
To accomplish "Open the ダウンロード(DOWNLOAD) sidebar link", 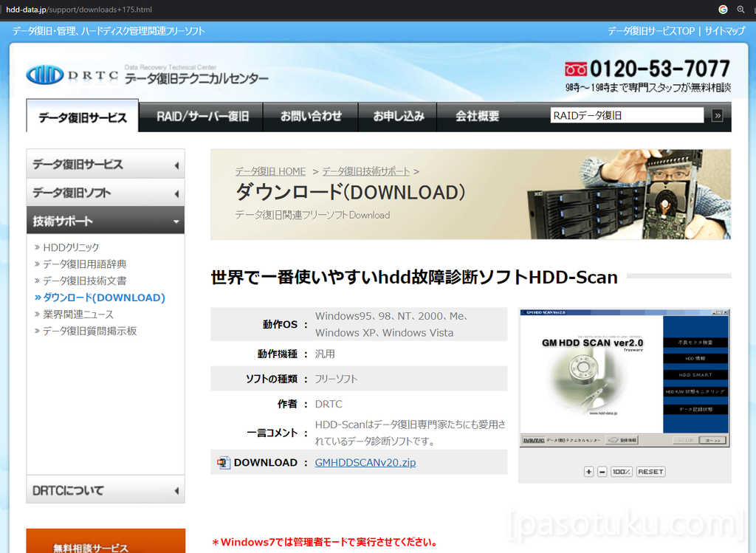I will click(x=103, y=298).
